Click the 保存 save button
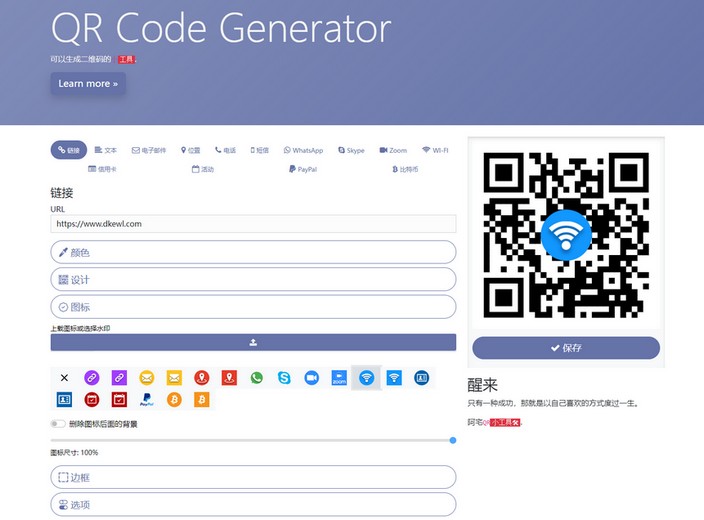 pos(566,348)
